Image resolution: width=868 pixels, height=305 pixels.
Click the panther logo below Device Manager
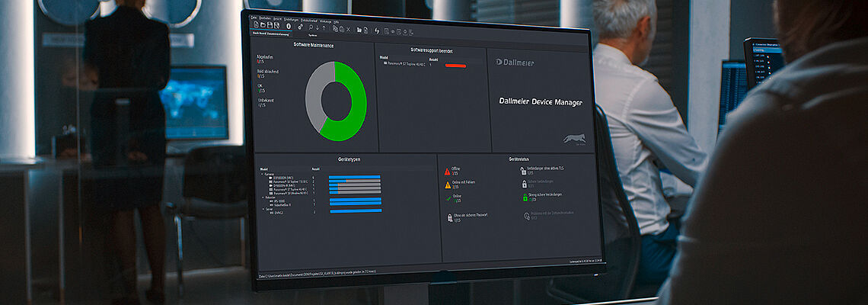tap(575, 139)
